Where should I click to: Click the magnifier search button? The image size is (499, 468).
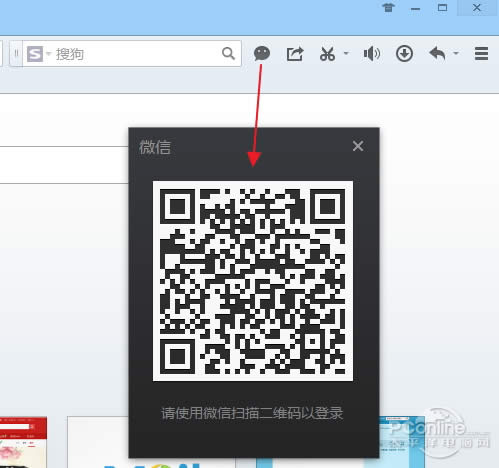point(228,53)
